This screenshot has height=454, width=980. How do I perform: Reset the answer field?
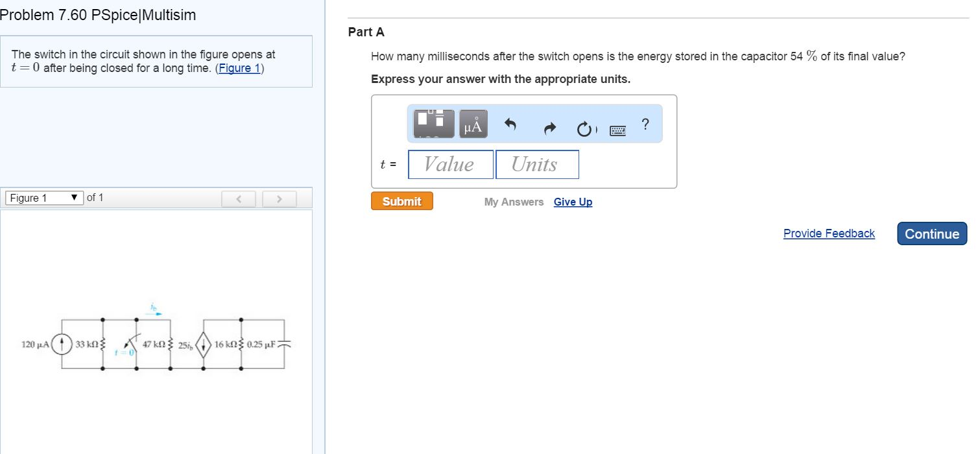[584, 130]
